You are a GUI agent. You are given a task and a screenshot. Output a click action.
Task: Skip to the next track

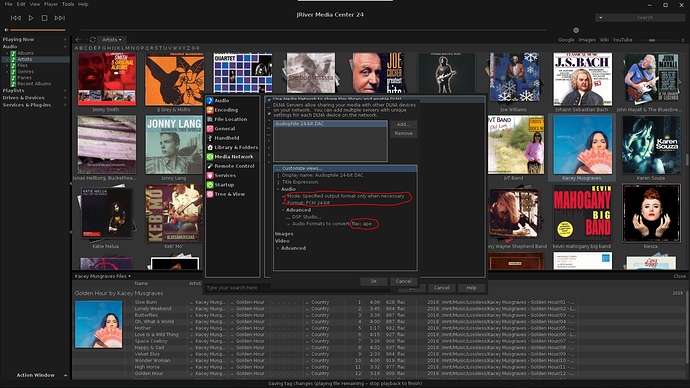[60, 18]
